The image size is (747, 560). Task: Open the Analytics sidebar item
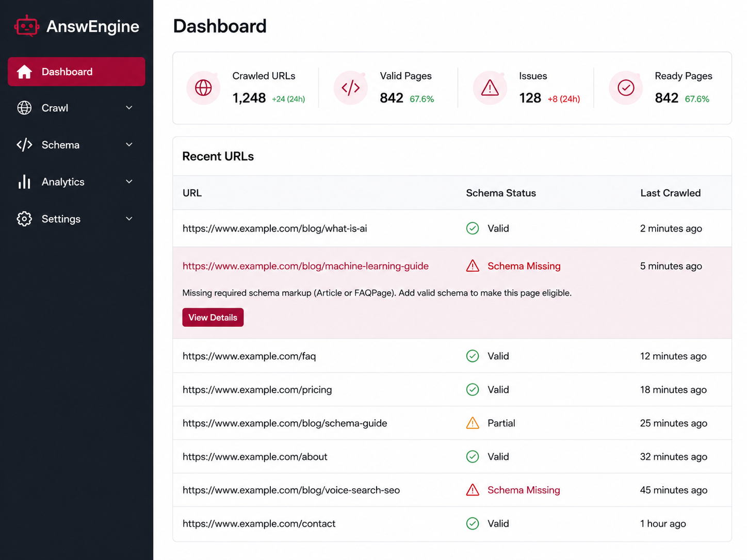point(76,182)
